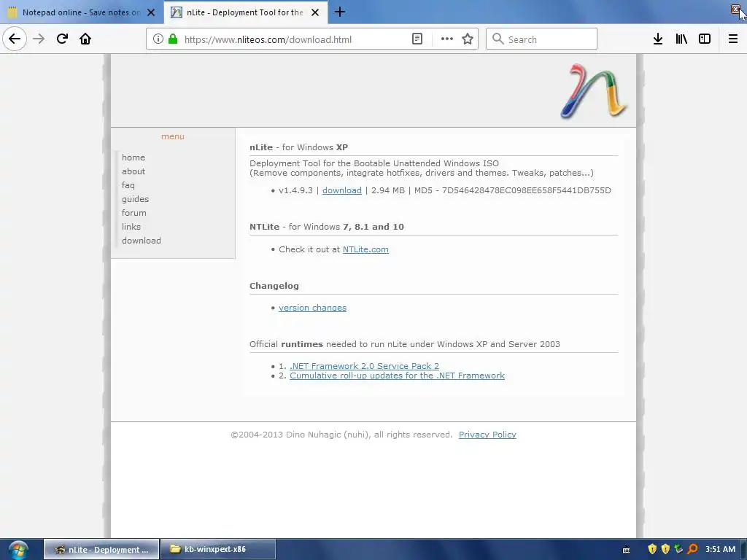
Task: Click the magnifier icon in search box
Action: pyautogui.click(x=498, y=39)
